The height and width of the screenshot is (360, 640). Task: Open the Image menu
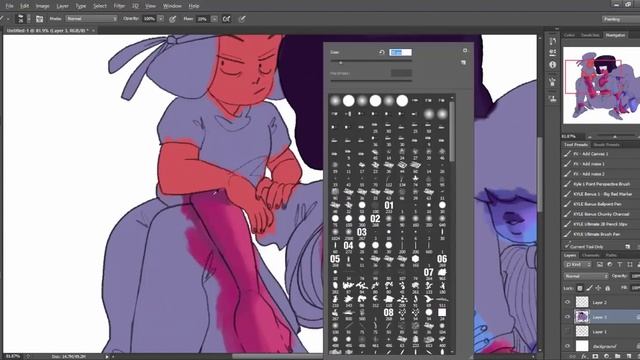click(42, 6)
